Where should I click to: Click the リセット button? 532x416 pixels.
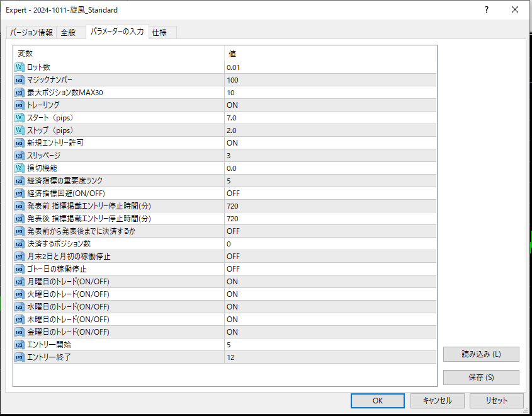(496, 401)
